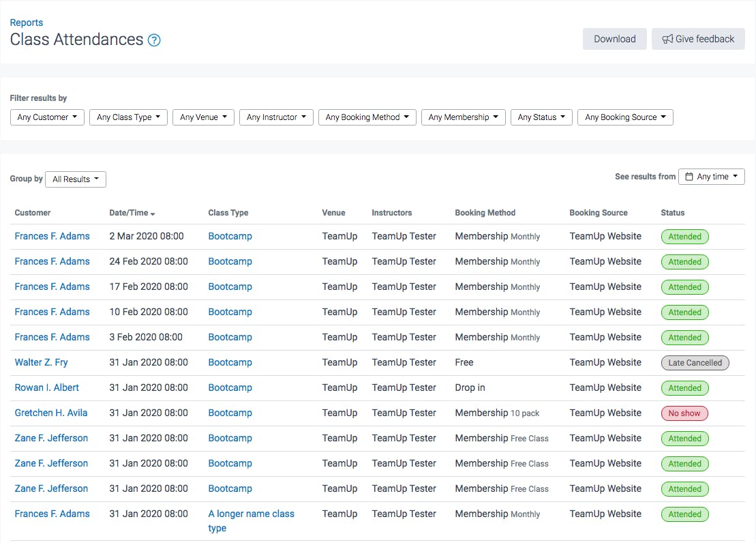The height and width of the screenshot is (543, 756).
Task: Expand the Group by All Results dropdown
Action: [75, 179]
